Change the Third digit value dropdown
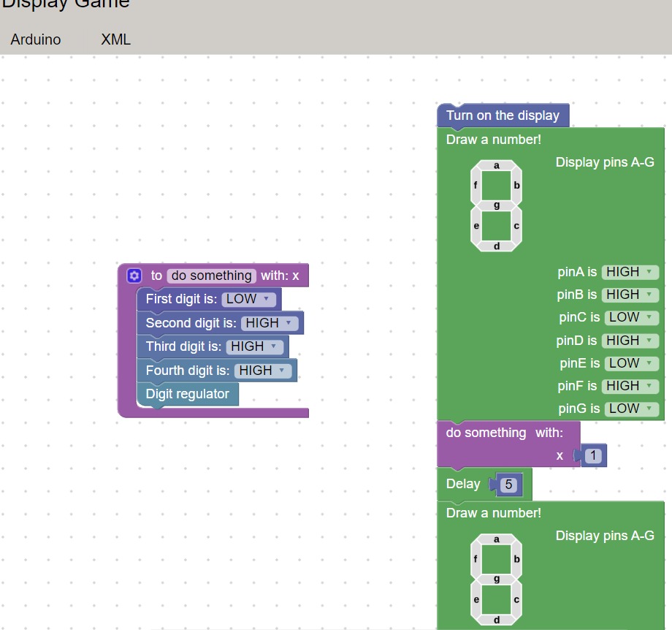The width and height of the screenshot is (672, 630). [254, 346]
